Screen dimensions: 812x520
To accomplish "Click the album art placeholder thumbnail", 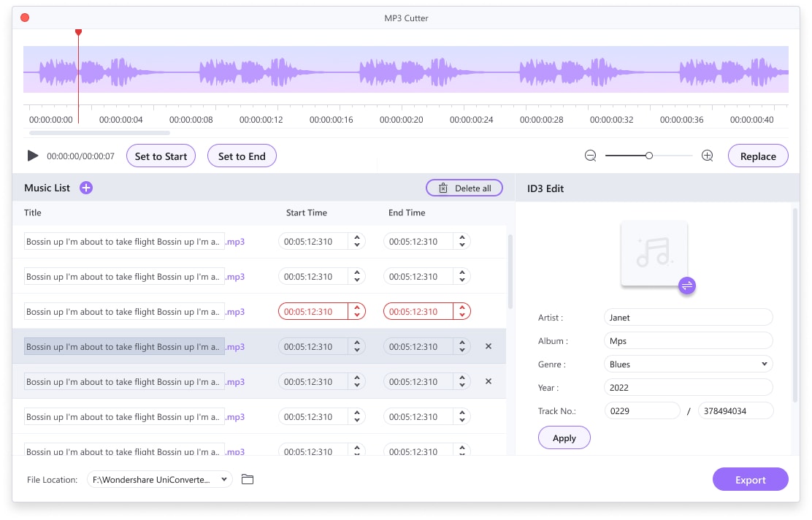I will click(654, 253).
